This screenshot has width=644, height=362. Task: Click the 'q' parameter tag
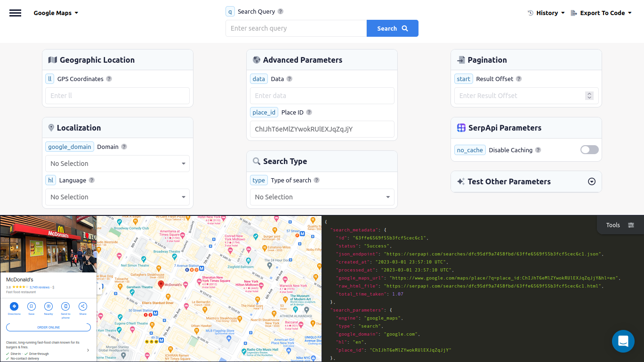[230, 11]
